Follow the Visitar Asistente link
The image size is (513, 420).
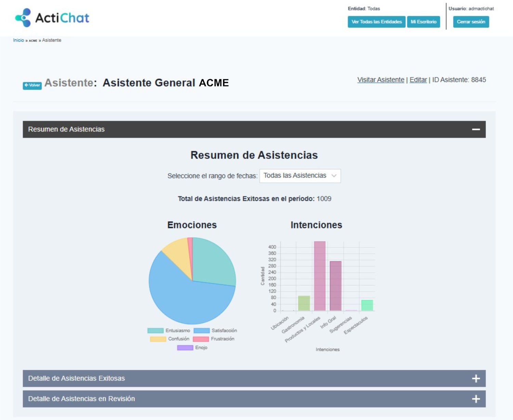381,80
